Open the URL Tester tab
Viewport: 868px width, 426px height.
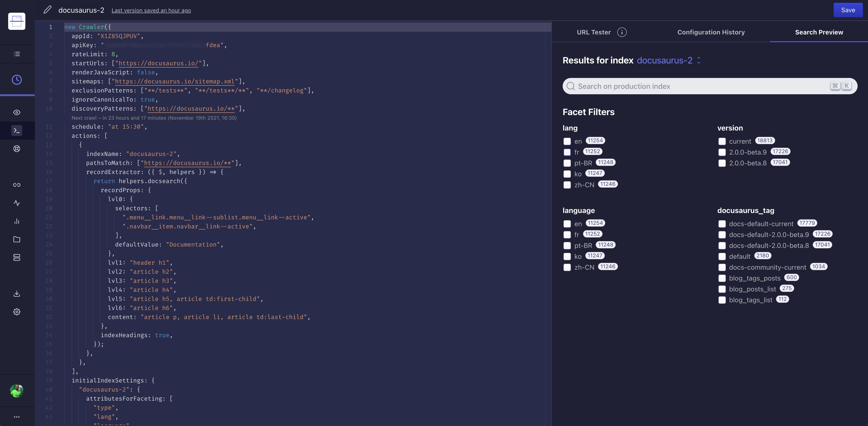point(594,32)
